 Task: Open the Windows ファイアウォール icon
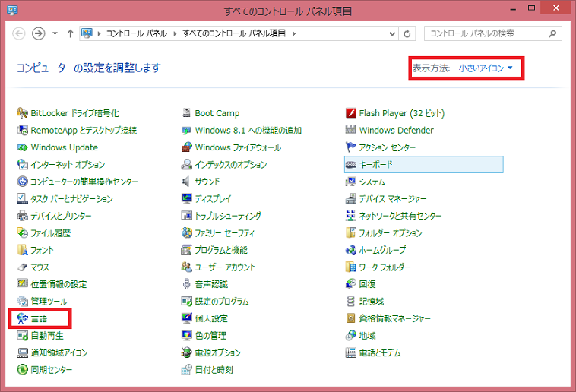point(187,147)
